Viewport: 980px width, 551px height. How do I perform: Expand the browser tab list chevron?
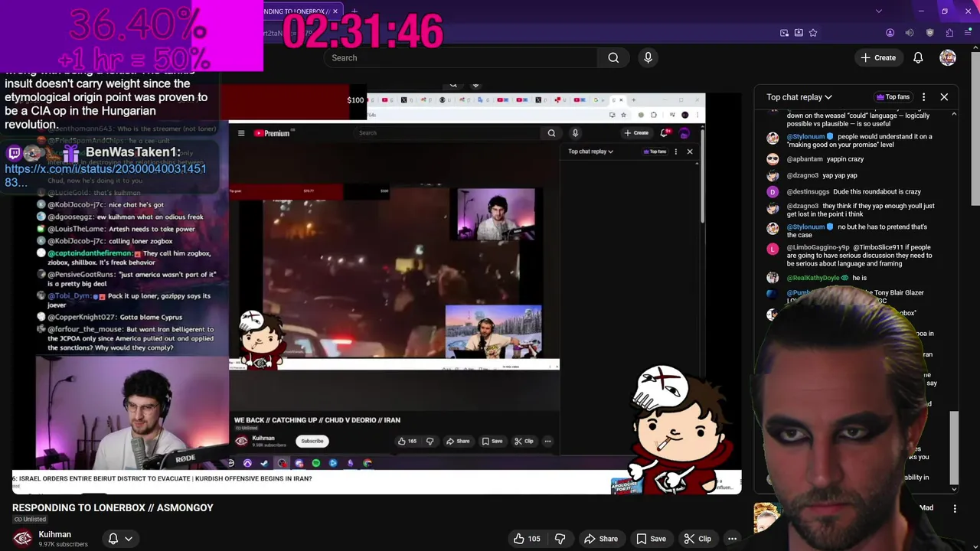878,11
